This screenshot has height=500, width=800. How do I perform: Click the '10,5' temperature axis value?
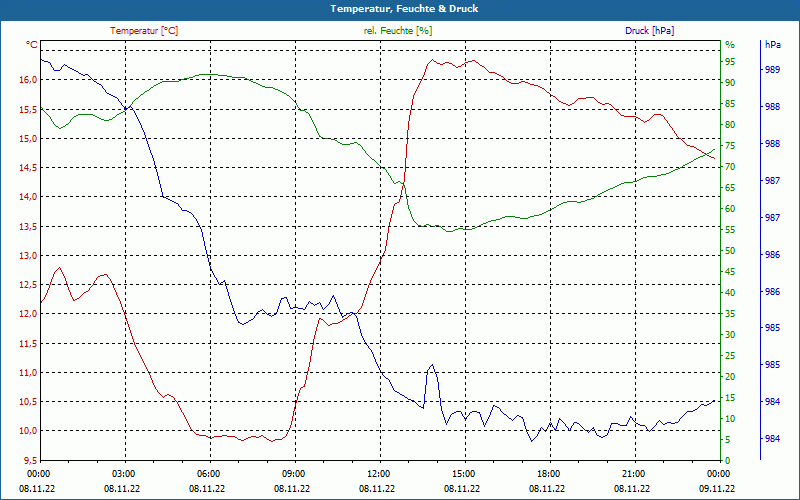[x=28, y=401]
